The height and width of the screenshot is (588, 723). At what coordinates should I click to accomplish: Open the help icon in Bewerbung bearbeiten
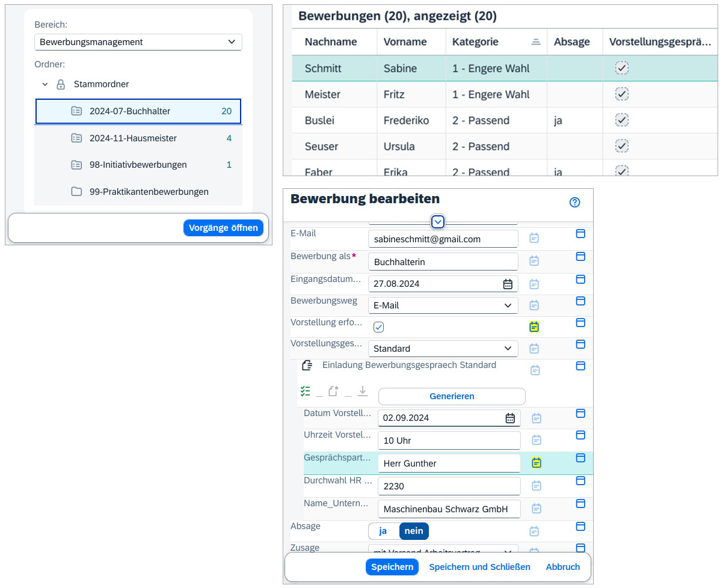point(574,203)
